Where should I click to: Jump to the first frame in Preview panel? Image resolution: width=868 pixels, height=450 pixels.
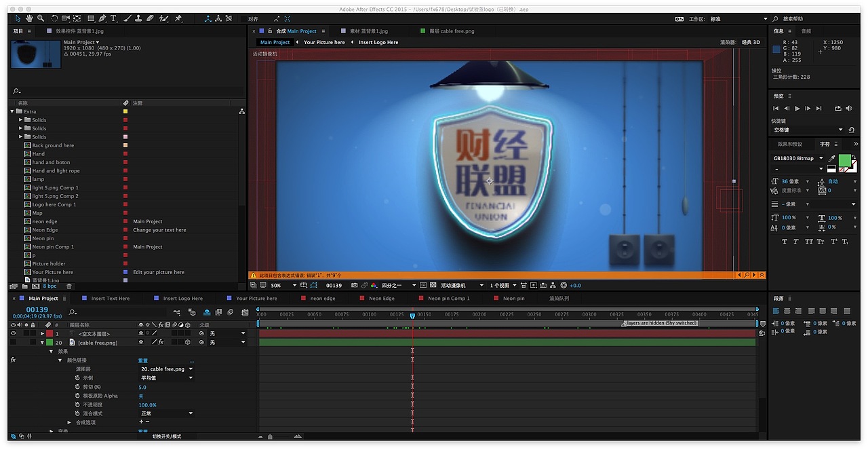[x=776, y=109]
